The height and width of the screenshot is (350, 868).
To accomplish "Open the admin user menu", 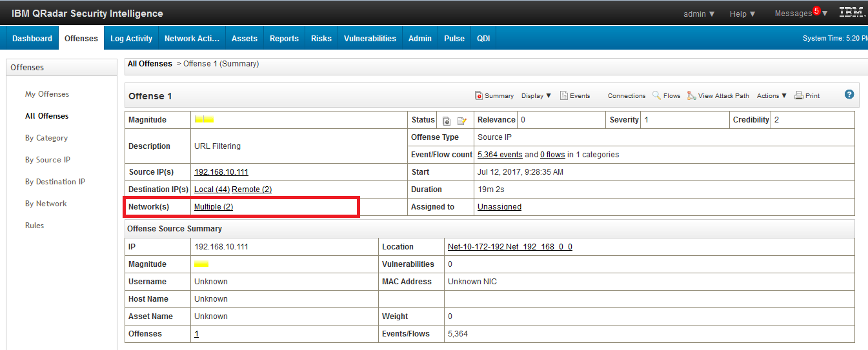I will [699, 14].
